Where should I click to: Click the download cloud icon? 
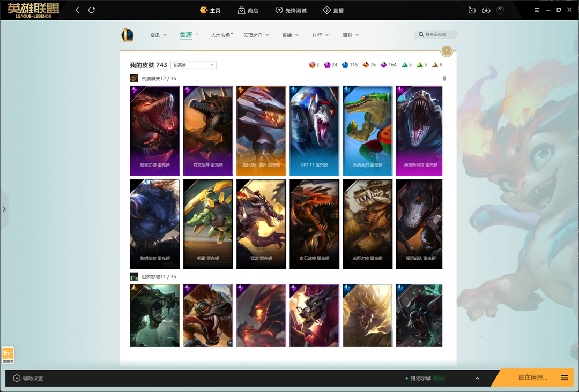[486, 10]
